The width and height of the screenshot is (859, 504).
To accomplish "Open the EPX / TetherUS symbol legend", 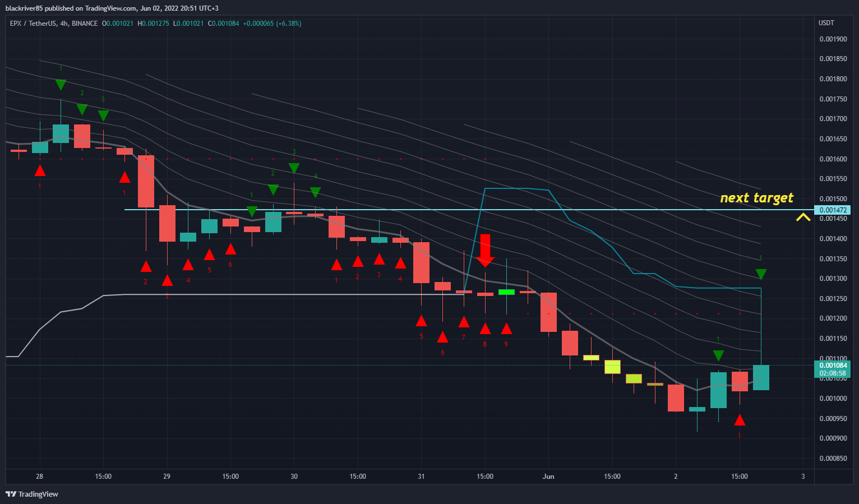I will click(53, 24).
